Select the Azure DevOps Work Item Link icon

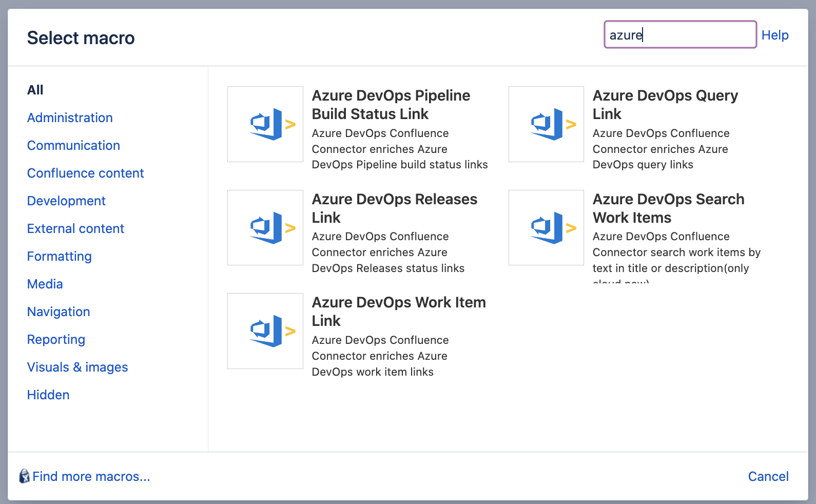click(x=265, y=331)
